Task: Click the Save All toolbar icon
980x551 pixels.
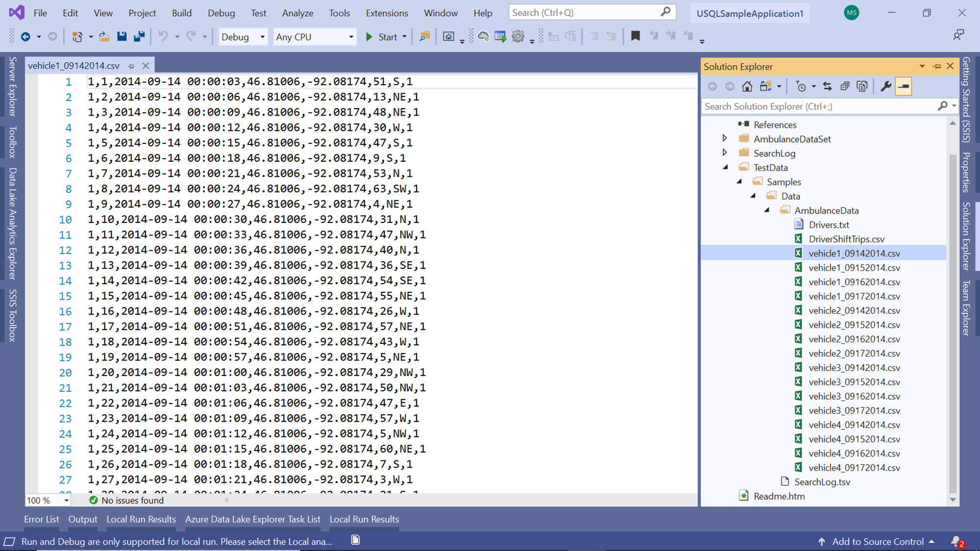Action: coord(140,36)
